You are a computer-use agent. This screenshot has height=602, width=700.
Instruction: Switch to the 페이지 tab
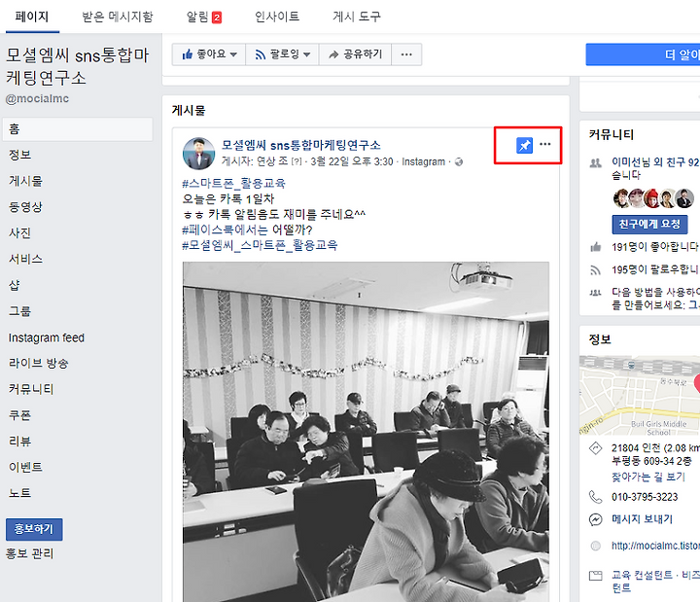[32, 17]
